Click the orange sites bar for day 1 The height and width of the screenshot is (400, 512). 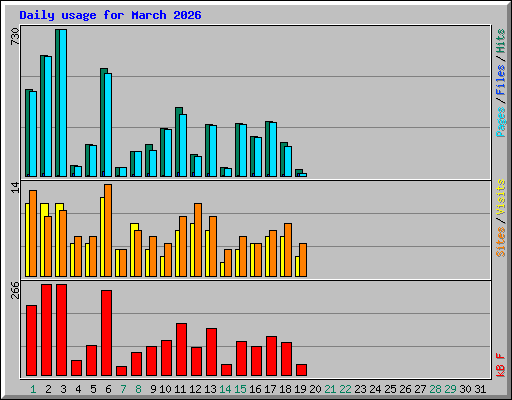click(x=33, y=233)
